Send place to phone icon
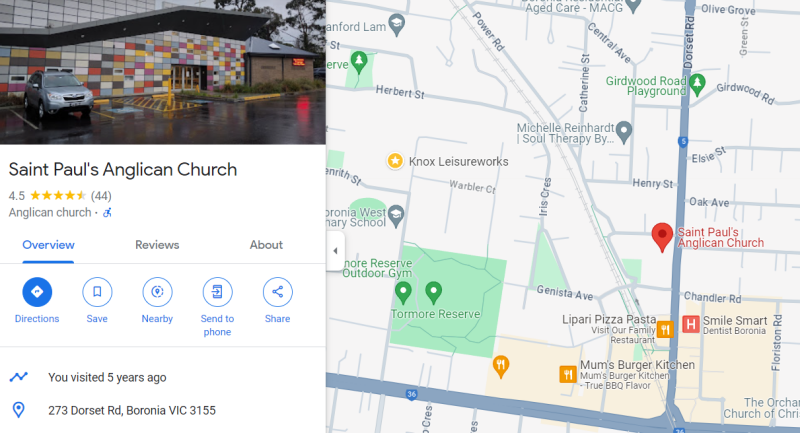 tap(217, 292)
